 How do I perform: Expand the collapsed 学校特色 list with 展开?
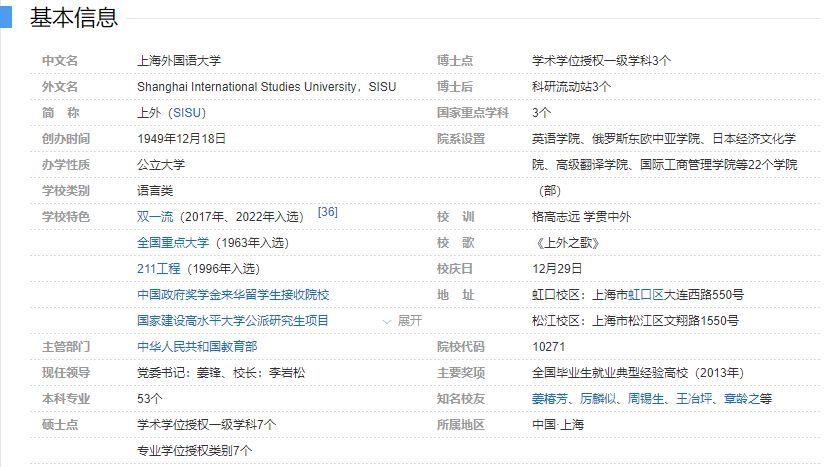coord(409,321)
